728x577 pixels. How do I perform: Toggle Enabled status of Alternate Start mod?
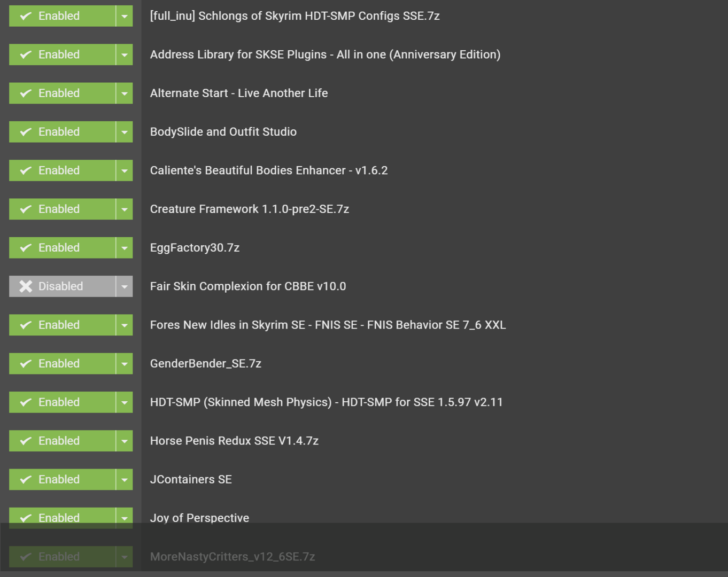[x=62, y=93]
